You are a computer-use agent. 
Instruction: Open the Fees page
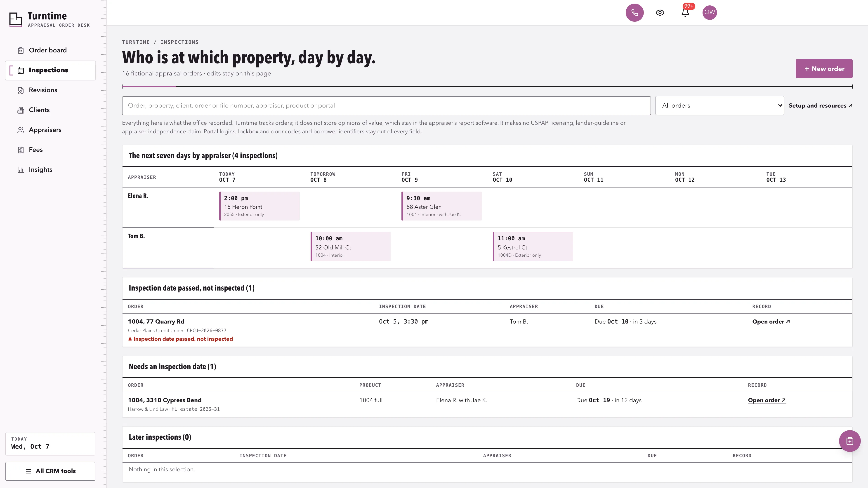pyautogui.click(x=51, y=150)
